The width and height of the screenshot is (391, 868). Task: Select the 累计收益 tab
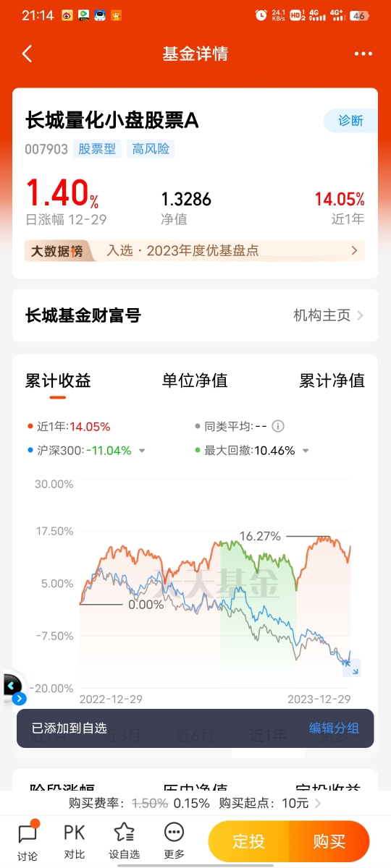[x=58, y=380]
